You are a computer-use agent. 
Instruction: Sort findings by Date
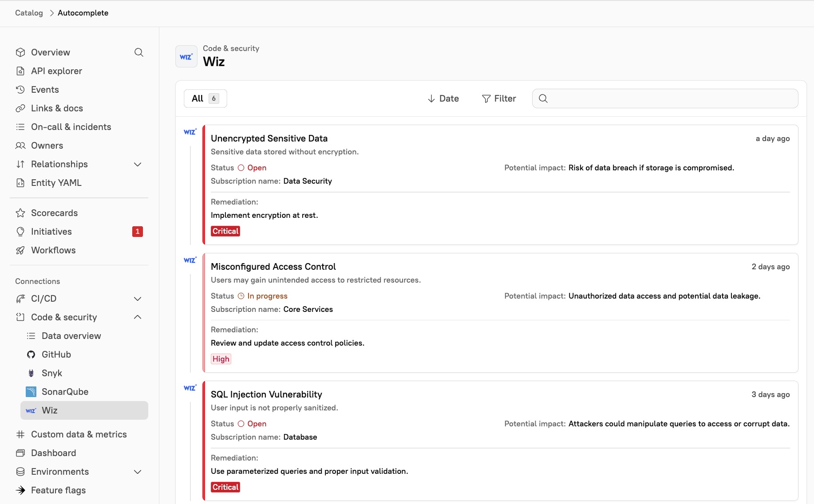(443, 98)
